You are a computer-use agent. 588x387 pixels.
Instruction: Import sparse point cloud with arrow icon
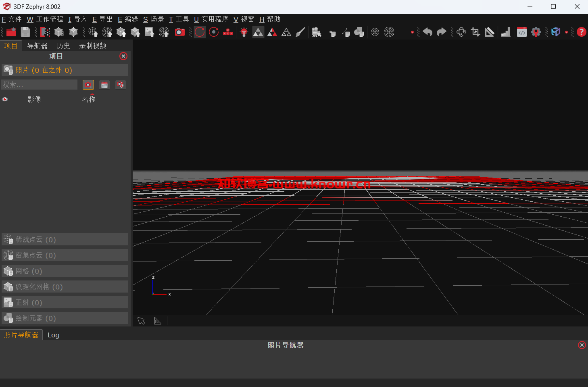click(x=93, y=32)
